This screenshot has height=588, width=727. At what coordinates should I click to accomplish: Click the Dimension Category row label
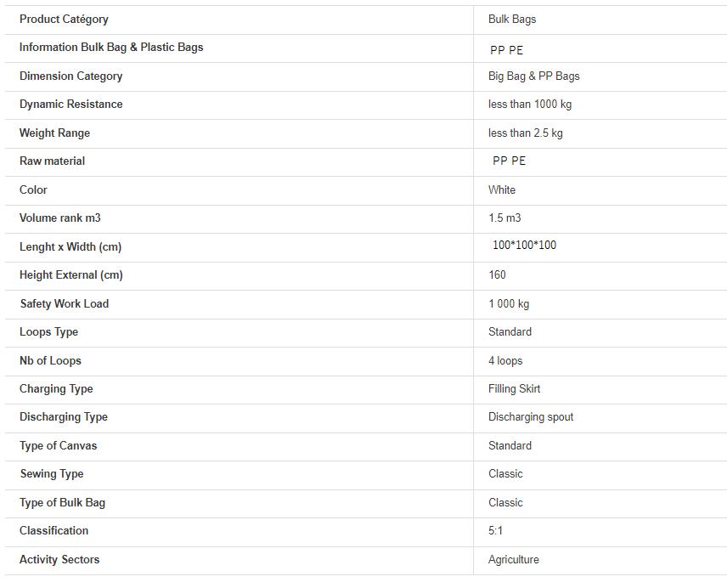(x=71, y=76)
